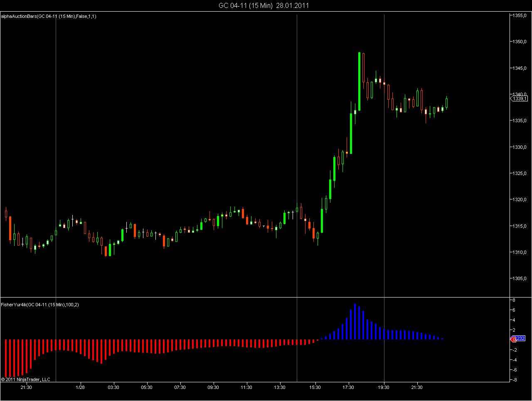Click the first 21:30 time axis label
532x401 pixels.
click(x=26, y=387)
